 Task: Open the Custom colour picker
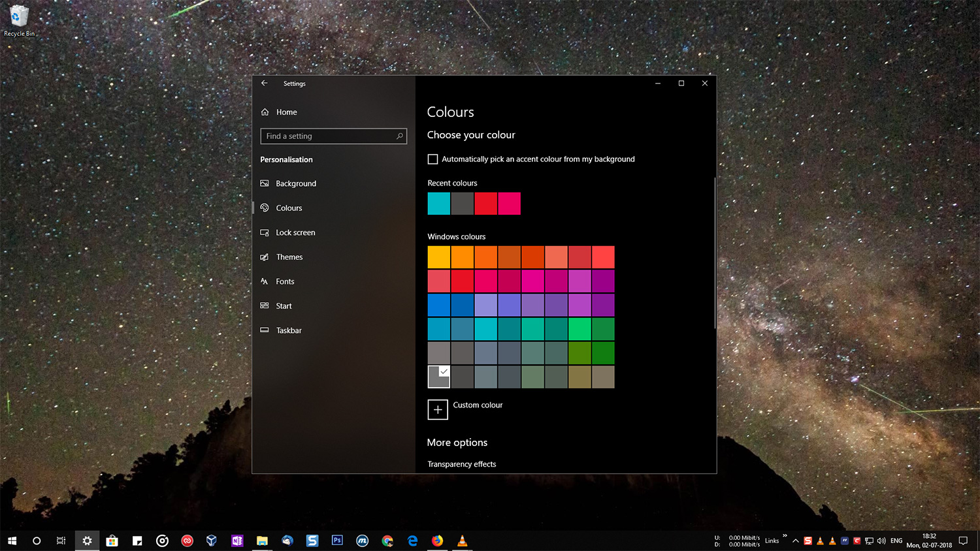(x=437, y=409)
